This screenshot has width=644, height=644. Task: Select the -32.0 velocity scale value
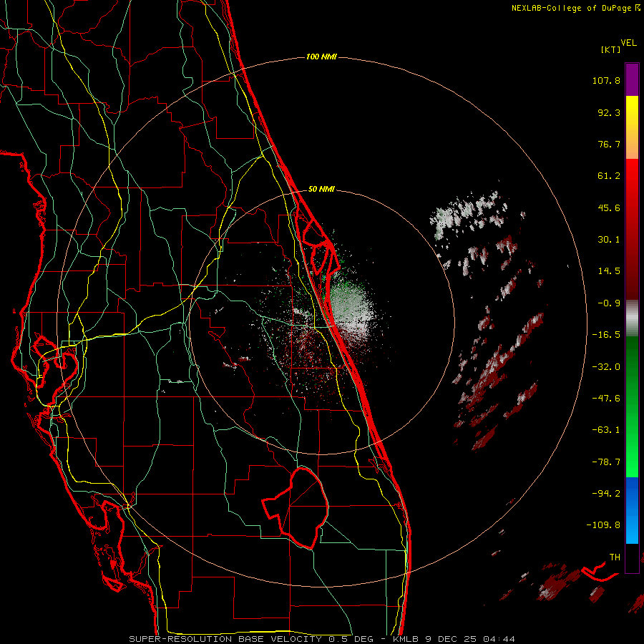pyautogui.click(x=606, y=367)
